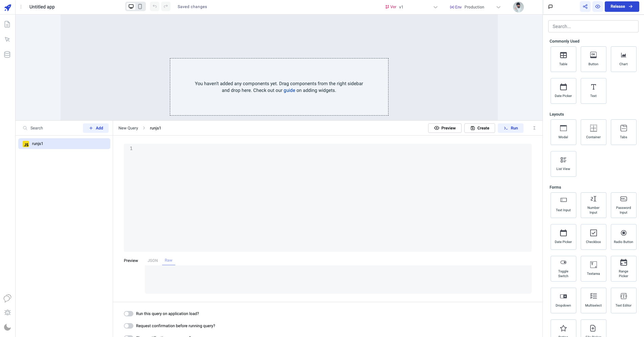
Task: Open the guide link on adding widgets
Action: point(289,90)
